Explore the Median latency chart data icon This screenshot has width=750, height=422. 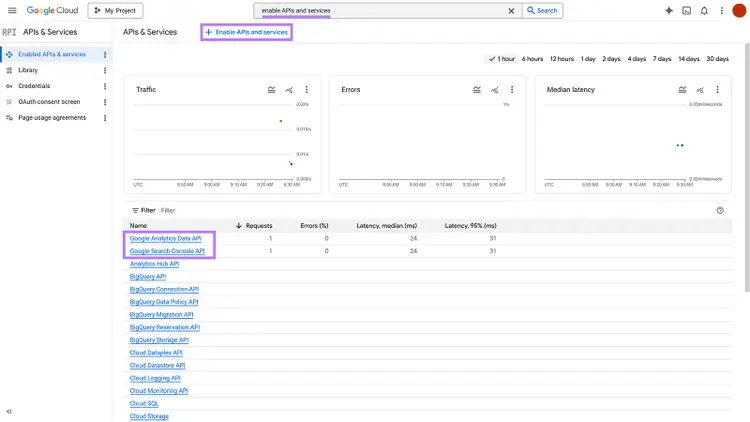[x=700, y=89]
